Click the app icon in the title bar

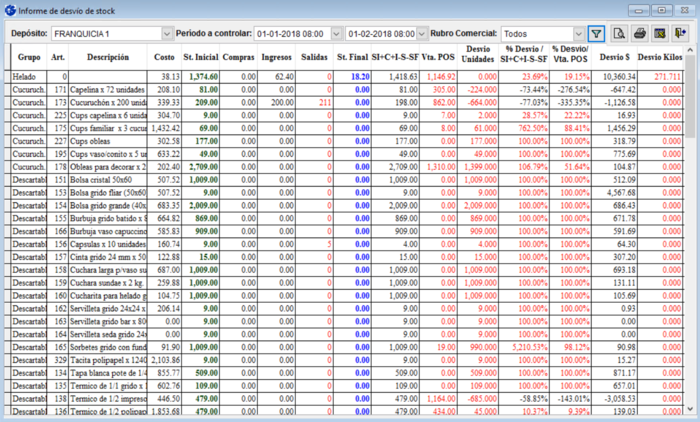(10, 10)
